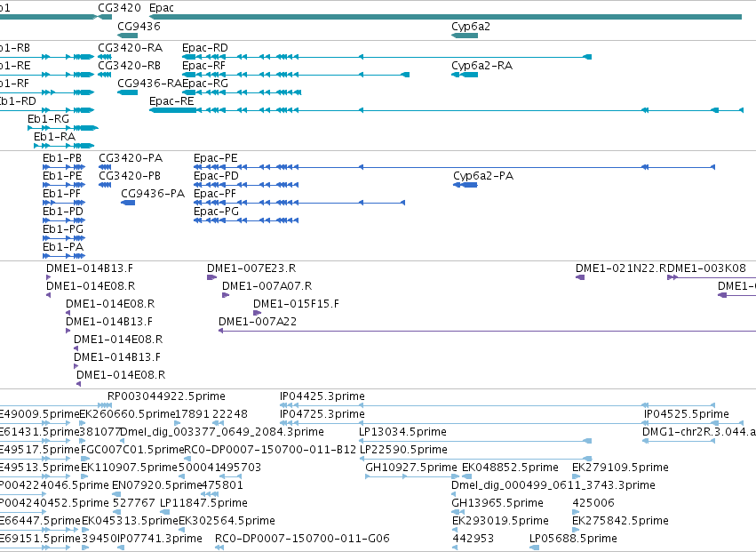Open the LP22590.5prime EST label

[403, 450]
